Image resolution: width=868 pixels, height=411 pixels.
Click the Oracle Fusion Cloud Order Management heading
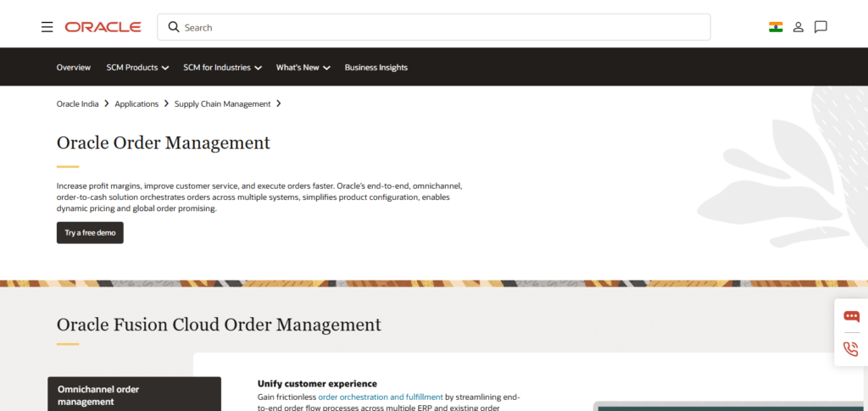219,325
